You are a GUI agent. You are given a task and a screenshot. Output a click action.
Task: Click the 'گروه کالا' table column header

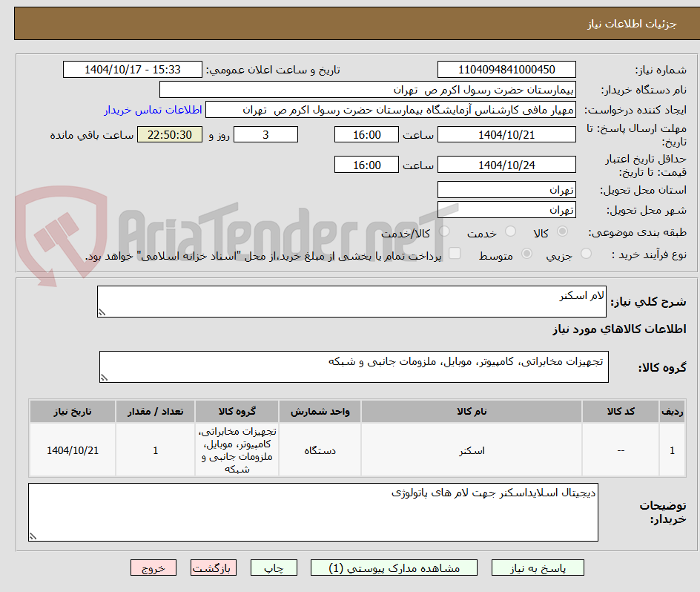click(x=237, y=412)
